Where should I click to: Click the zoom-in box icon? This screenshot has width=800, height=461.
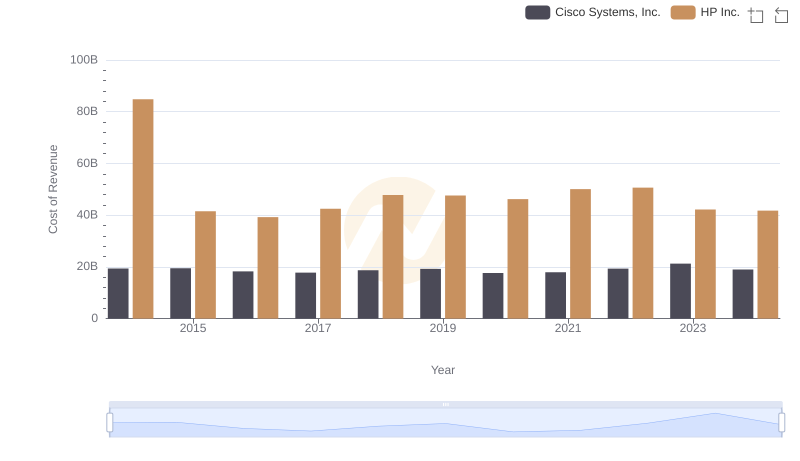pyautogui.click(x=756, y=15)
